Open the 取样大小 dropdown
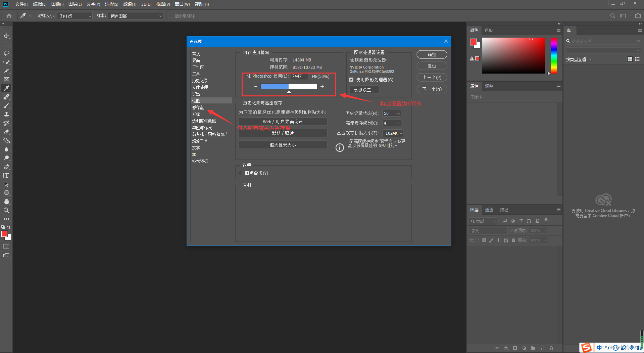This screenshot has height=353, width=644. [x=75, y=16]
